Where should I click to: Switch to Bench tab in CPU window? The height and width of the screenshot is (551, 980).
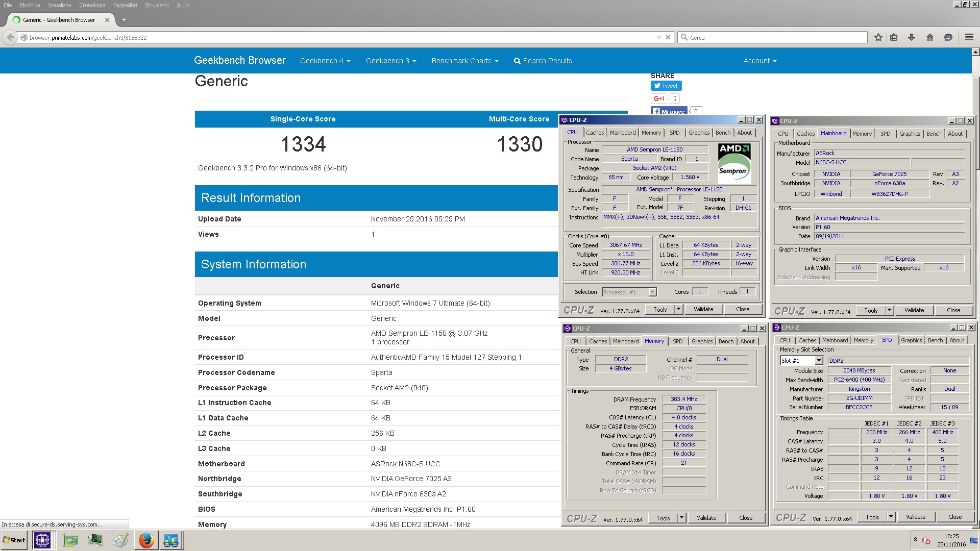[x=723, y=133]
